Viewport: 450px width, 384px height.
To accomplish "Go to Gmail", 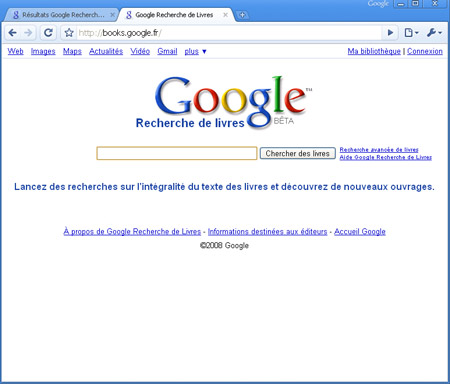I will point(167,51).
